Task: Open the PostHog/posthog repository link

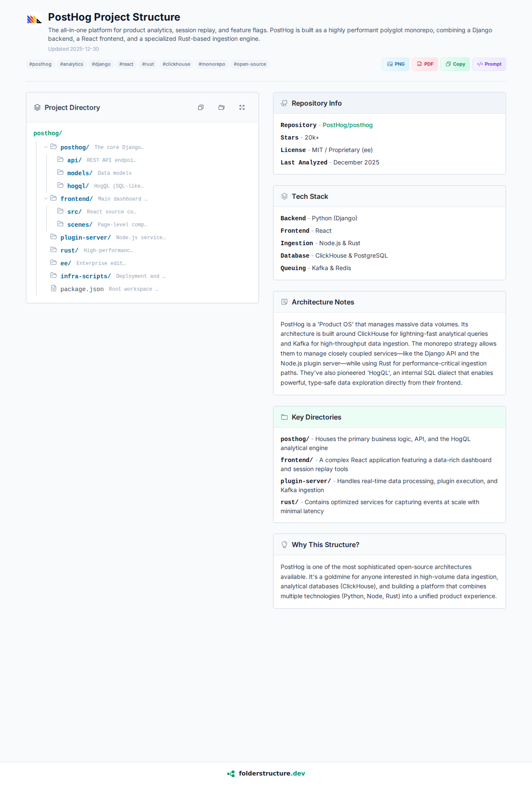Action: pyautogui.click(x=348, y=125)
